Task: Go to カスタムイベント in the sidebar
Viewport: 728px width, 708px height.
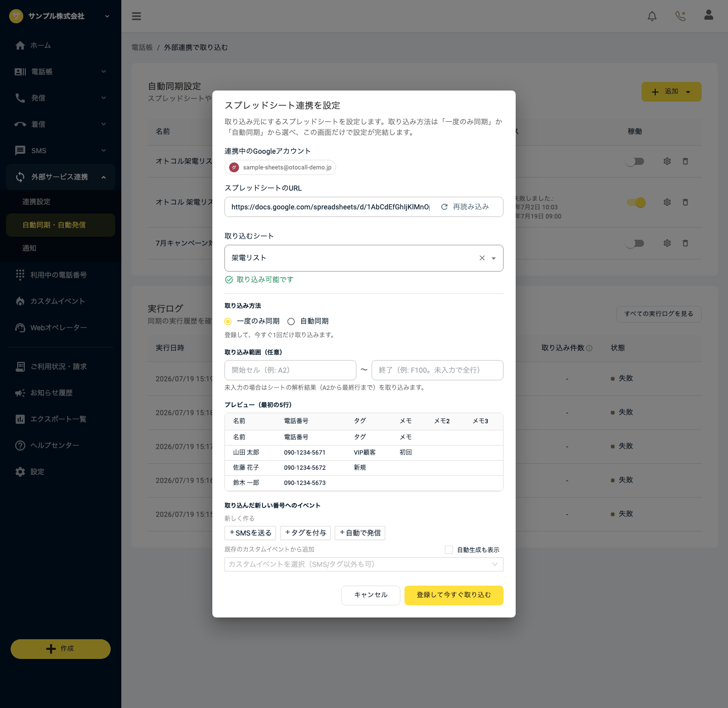Action: [x=58, y=301]
